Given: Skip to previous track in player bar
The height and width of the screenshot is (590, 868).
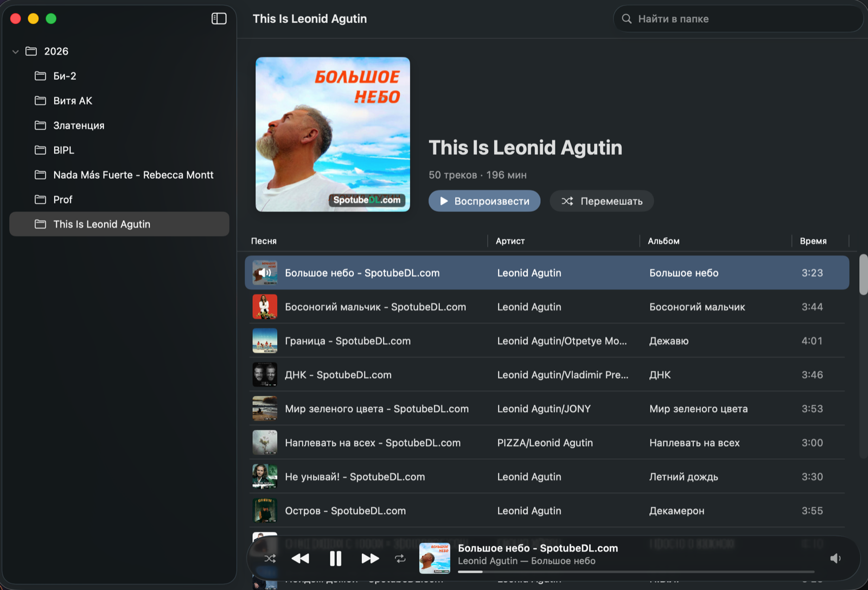Looking at the screenshot, I should (300, 559).
